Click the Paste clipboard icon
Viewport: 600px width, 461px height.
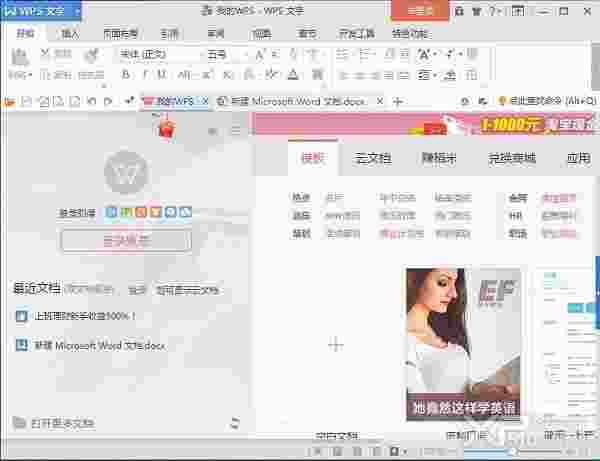pos(20,57)
